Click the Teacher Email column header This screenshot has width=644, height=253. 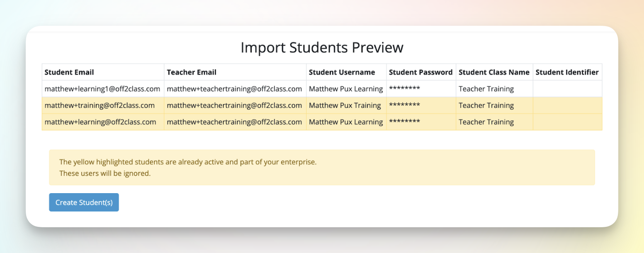(x=192, y=72)
